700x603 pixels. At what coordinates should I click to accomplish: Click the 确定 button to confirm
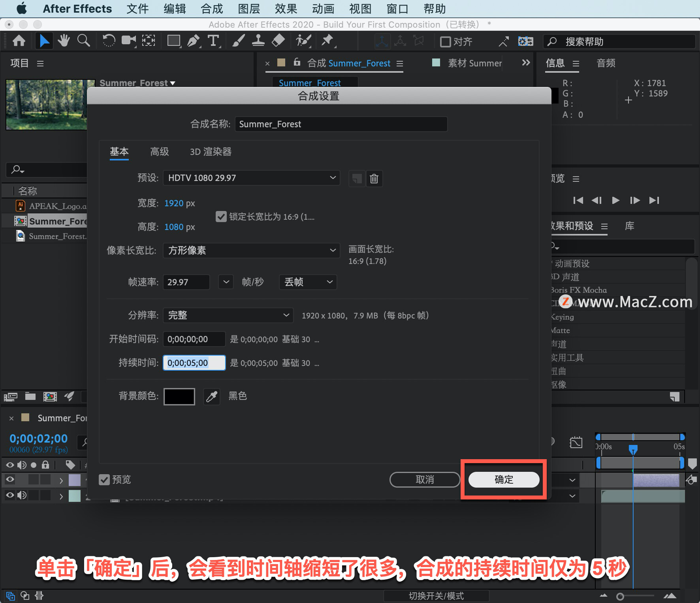(504, 479)
